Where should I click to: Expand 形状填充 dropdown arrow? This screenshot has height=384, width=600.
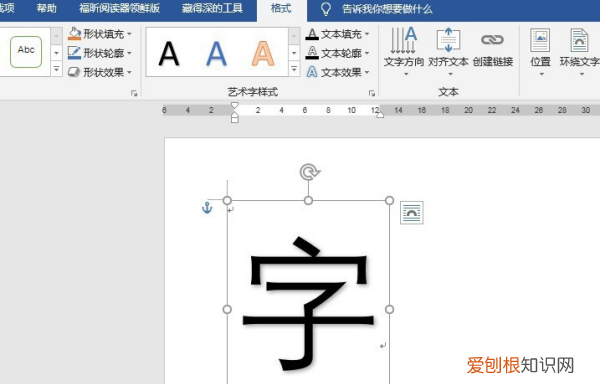pyautogui.click(x=129, y=34)
